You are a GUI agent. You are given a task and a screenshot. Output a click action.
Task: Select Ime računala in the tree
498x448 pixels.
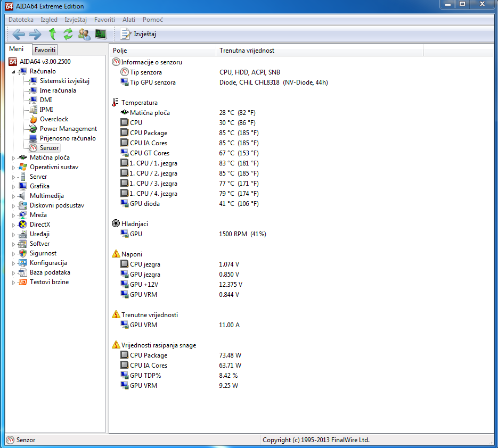58,90
